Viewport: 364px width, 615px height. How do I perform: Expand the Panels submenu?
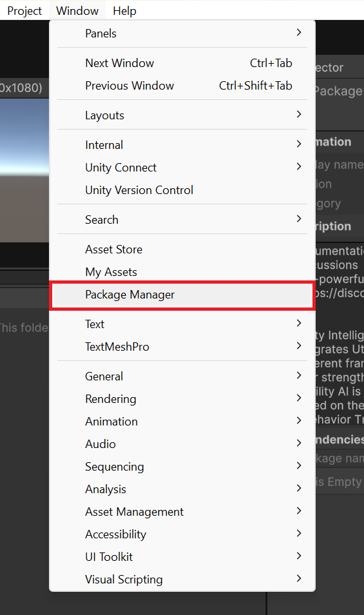(182, 34)
